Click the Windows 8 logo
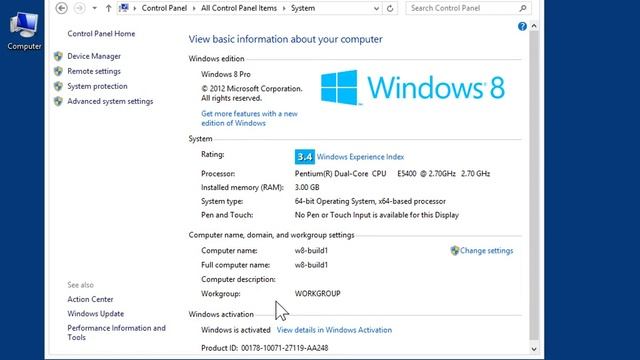Viewport: 640px width, 360px height. pos(413,87)
